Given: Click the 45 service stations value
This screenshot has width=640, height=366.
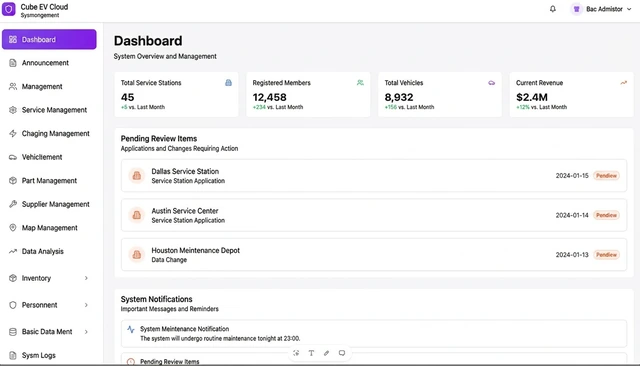Looking at the screenshot, I should (127, 98).
